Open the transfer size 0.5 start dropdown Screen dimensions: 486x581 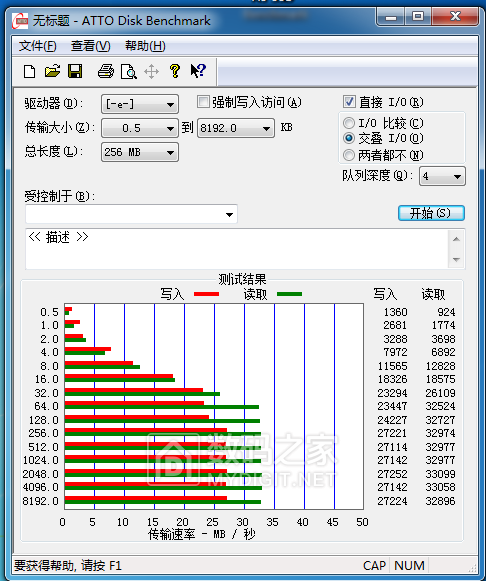click(140, 128)
